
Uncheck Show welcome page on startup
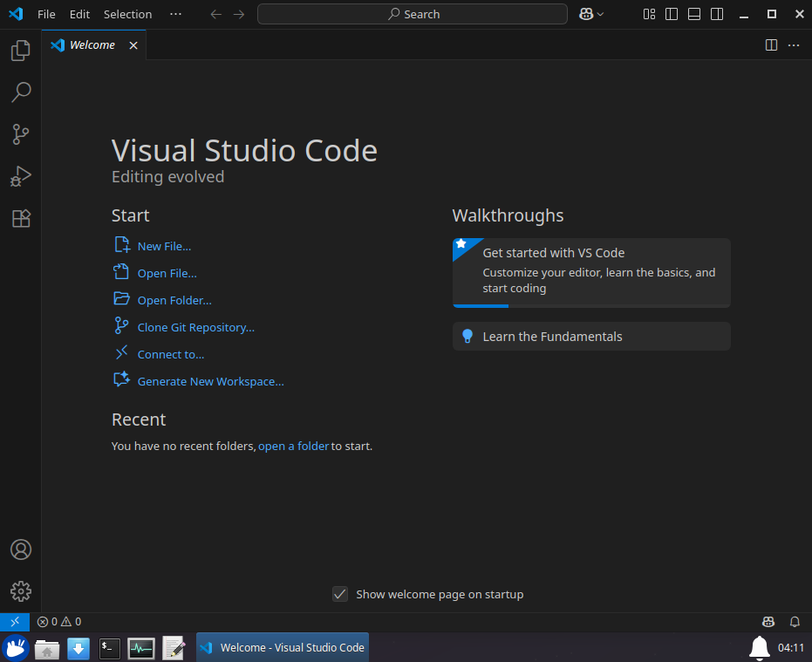[340, 594]
